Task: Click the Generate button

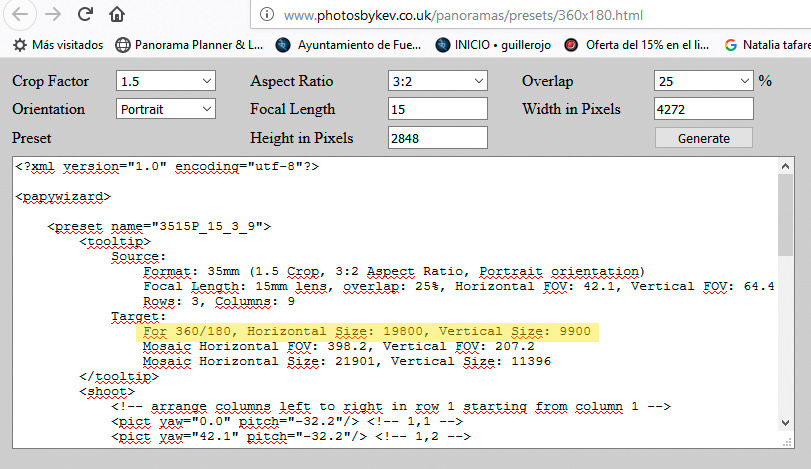Action: pyautogui.click(x=703, y=138)
